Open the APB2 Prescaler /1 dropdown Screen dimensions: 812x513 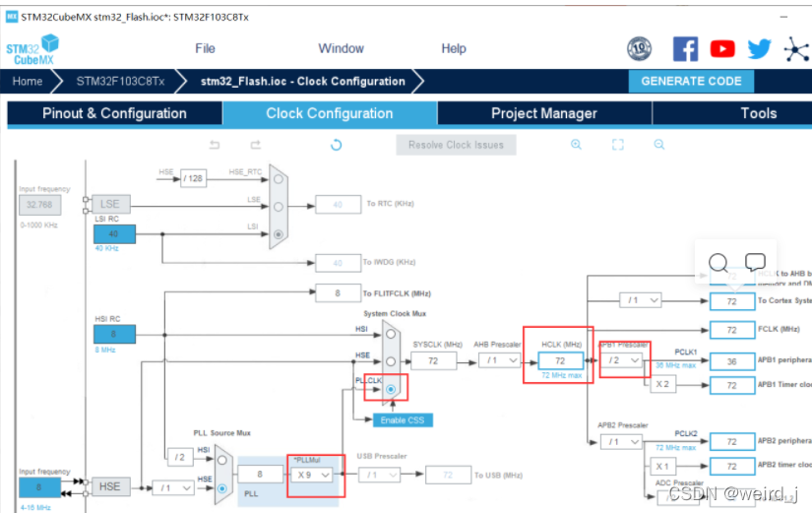[x=621, y=442]
